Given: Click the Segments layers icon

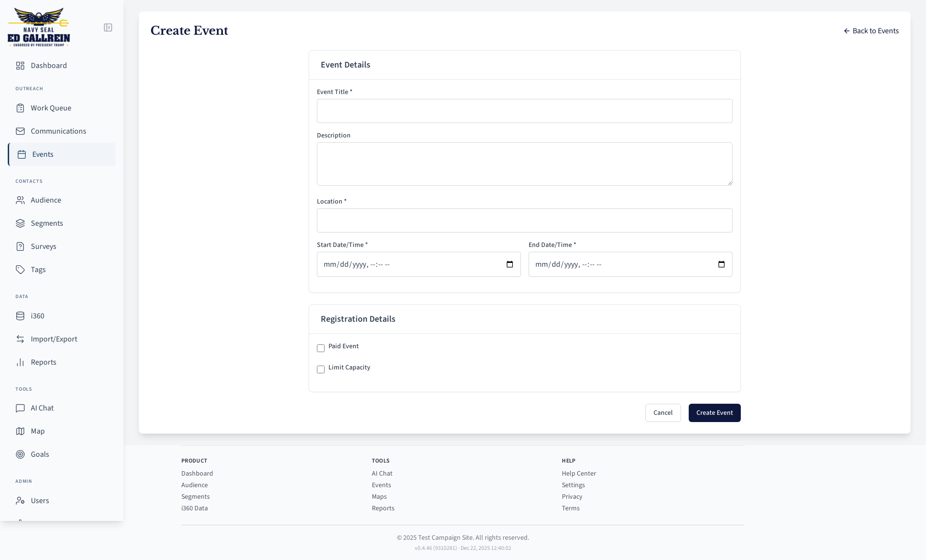Looking at the screenshot, I should point(20,223).
